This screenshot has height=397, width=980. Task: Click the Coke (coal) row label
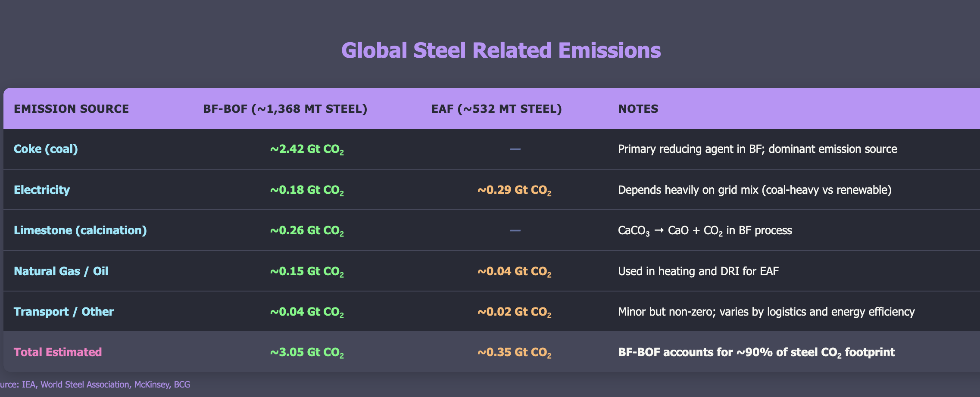(46, 149)
